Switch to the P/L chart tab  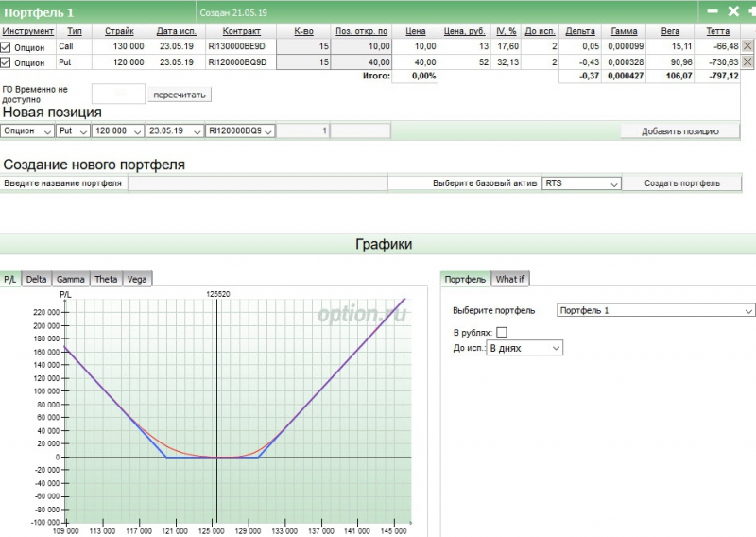10,279
